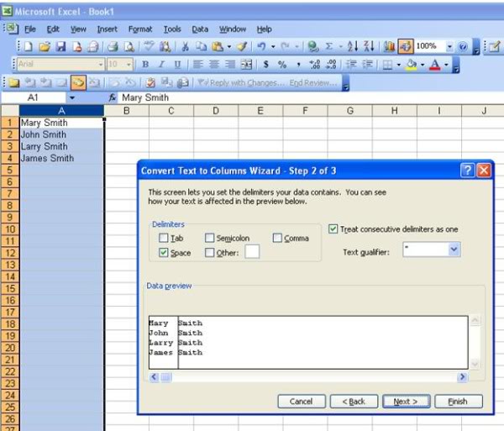Click the Chart Wizard icon
Viewport: 504px width, 431px height.
tap(389, 47)
